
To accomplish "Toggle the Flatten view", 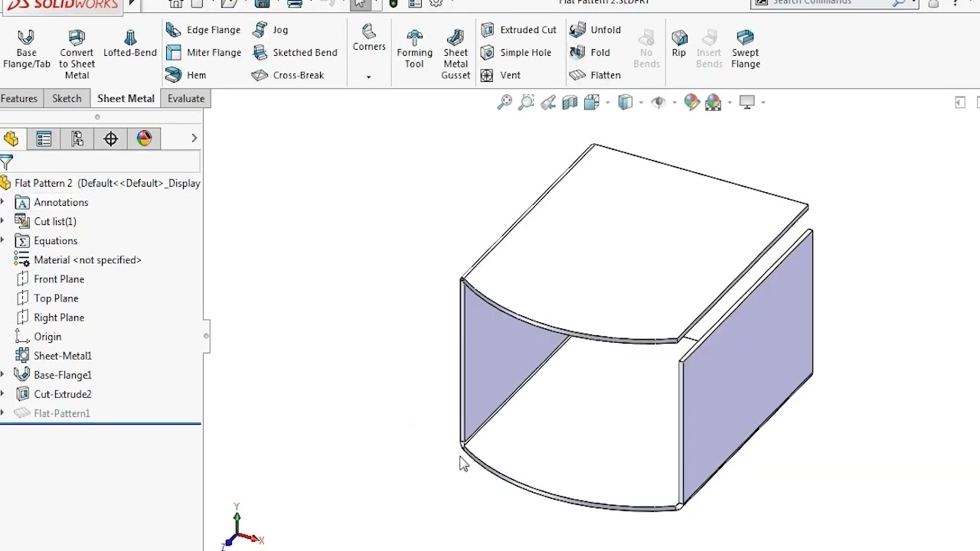I will point(595,75).
